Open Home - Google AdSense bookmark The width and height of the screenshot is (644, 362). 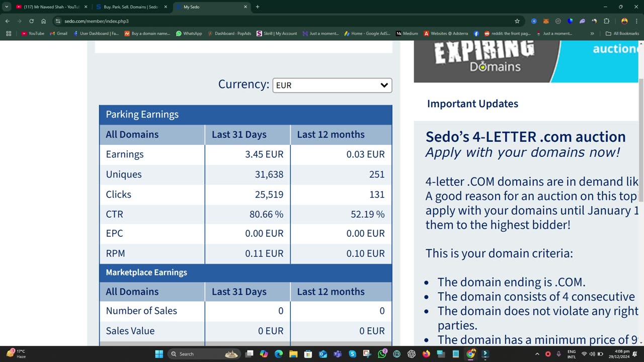(367, 34)
